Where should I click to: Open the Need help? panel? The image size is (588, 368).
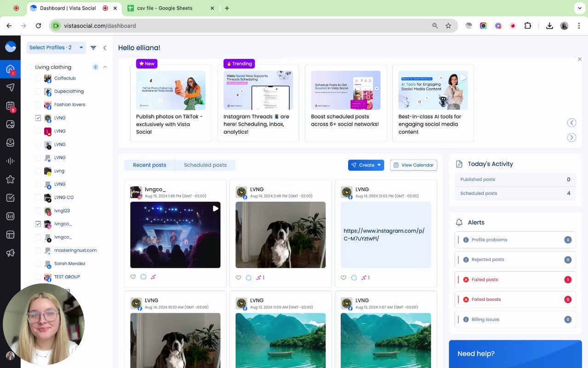[515, 354]
